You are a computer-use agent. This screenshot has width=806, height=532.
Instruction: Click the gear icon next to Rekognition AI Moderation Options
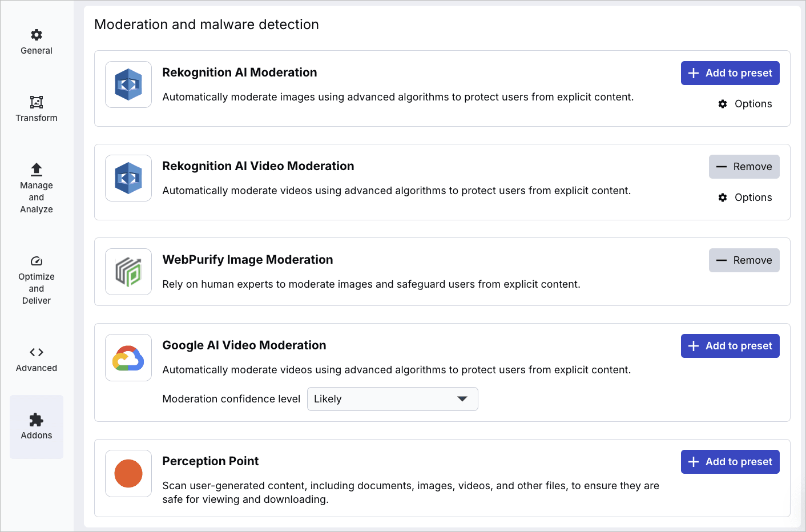click(x=723, y=104)
